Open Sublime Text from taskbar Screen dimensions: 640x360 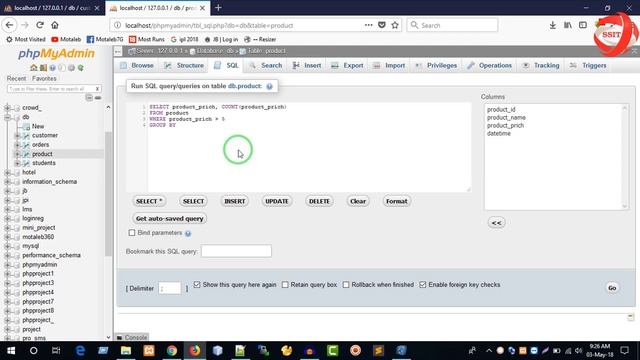(378, 351)
